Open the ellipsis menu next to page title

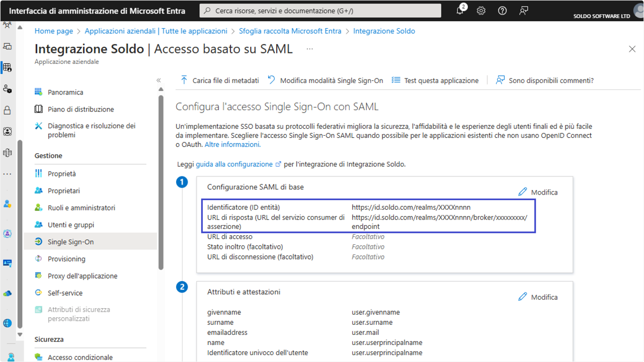(x=310, y=49)
